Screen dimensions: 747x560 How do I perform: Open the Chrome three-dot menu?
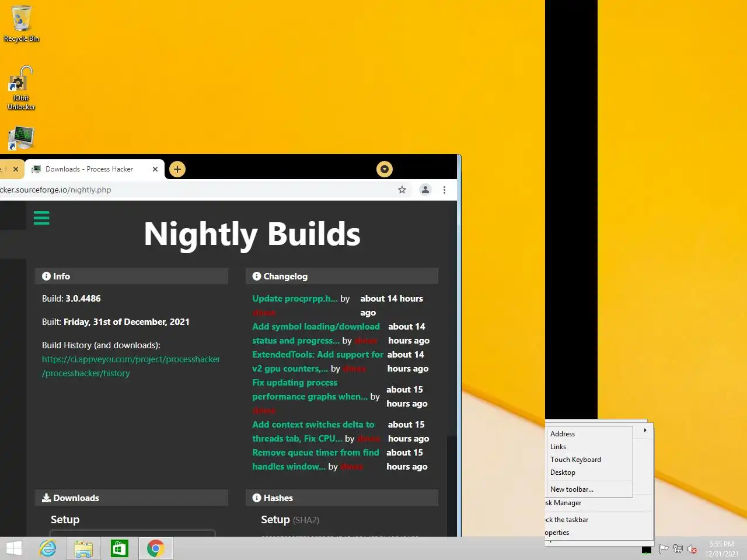[x=444, y=190]
